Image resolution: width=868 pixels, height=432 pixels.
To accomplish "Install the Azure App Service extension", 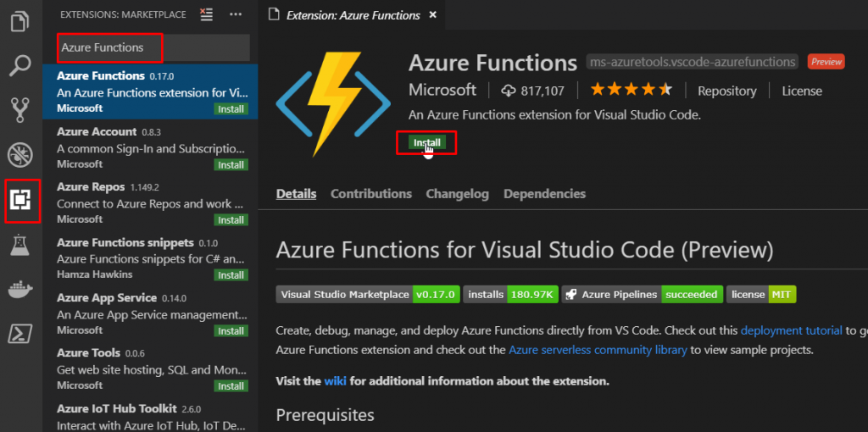I will (231, 330).
